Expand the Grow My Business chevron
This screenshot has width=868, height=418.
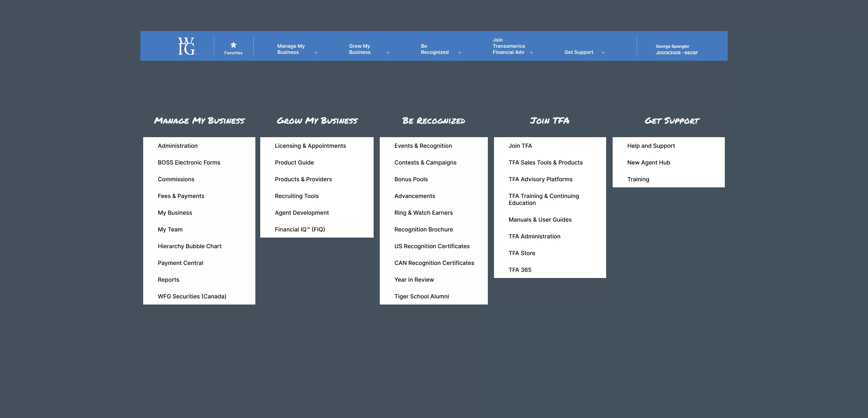tap(388, 53)
